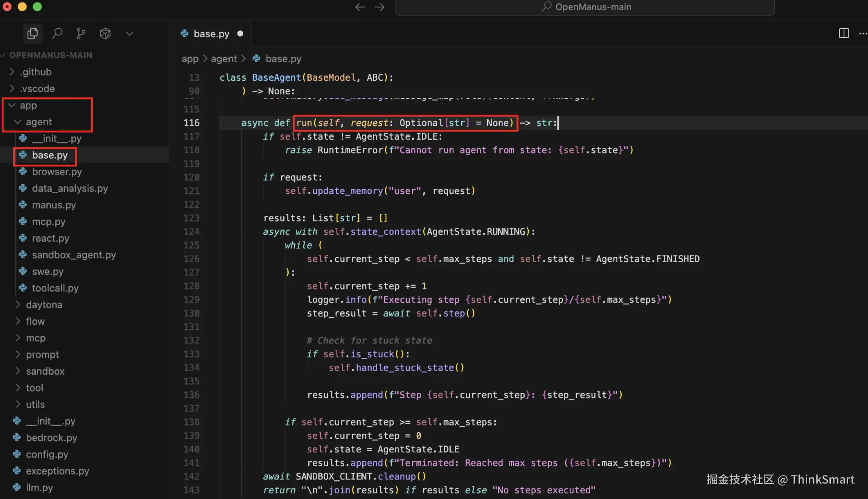Click line number 125 in the gutter
The image size is (868, 499).
[191, 245]
